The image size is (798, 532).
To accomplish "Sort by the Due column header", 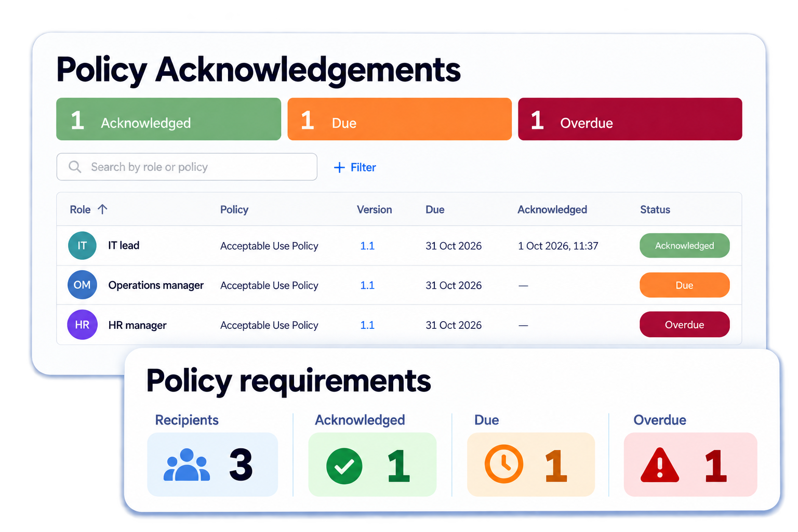I will coord(435,209).
